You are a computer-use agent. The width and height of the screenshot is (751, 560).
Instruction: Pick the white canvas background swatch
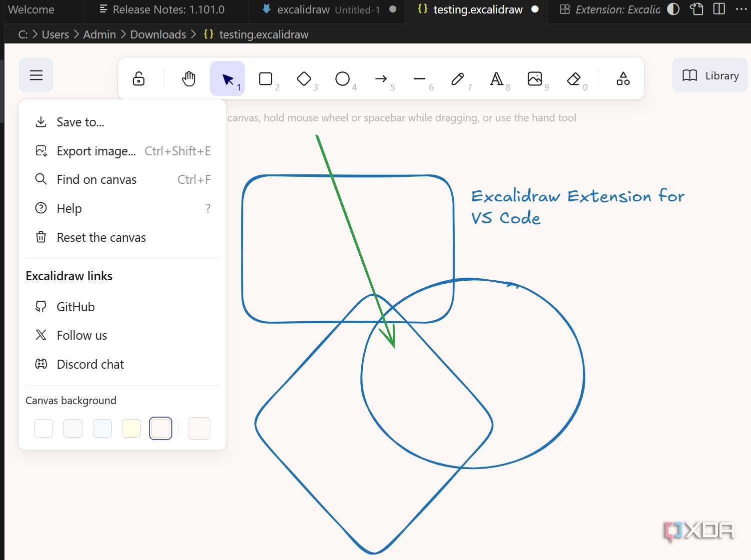[x=43, y=428]
